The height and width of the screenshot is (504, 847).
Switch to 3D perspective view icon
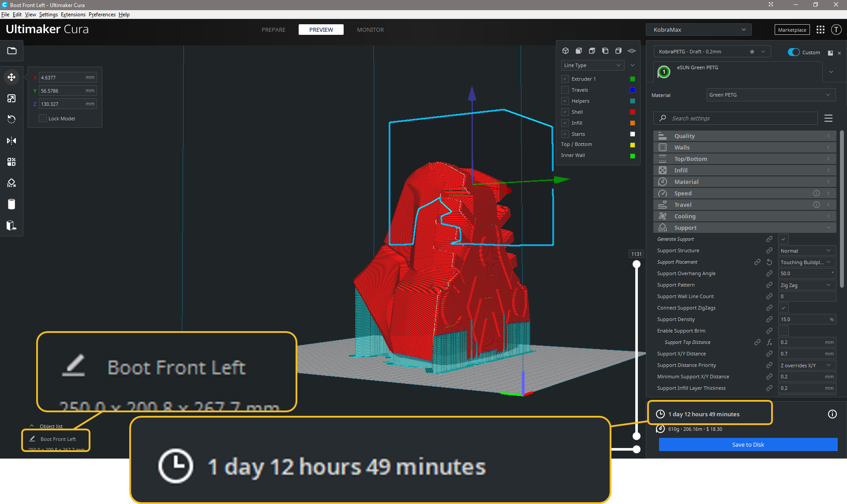566,51
